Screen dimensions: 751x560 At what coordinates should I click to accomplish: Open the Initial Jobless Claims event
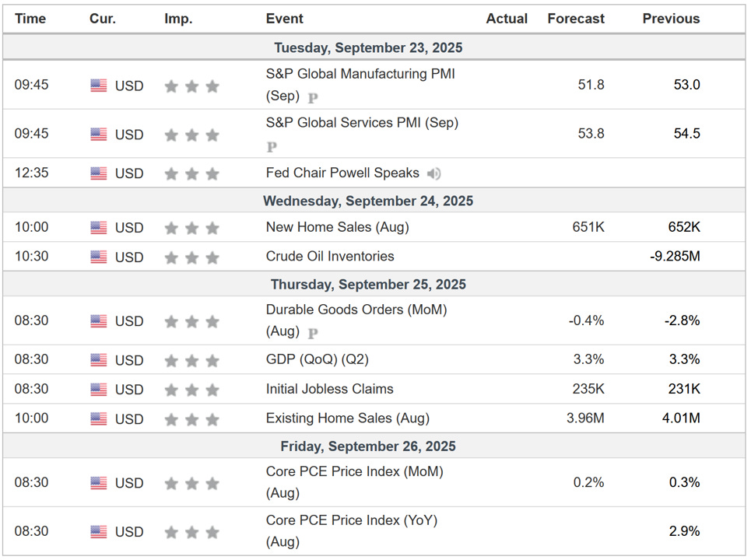click(x=329, y=389)
